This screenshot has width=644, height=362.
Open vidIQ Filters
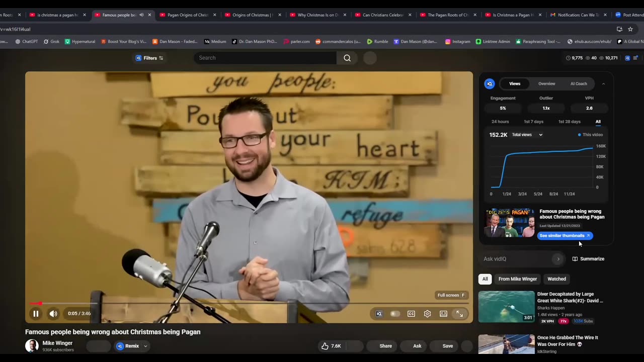tap(149, 58)
